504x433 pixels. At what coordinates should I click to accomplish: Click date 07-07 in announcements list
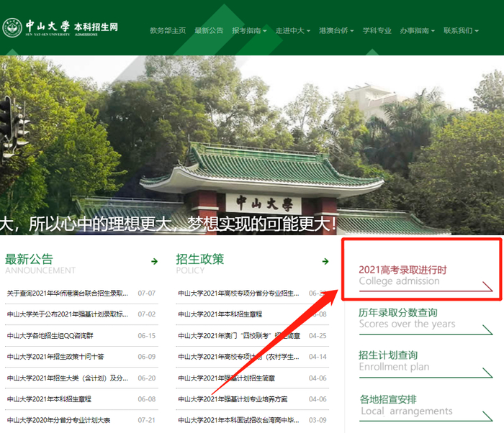[x=147, y=293]
